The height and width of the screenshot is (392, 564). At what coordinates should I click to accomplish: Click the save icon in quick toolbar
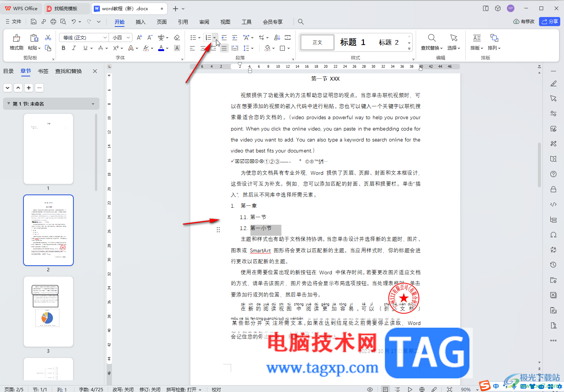click(x=34, y=22)
